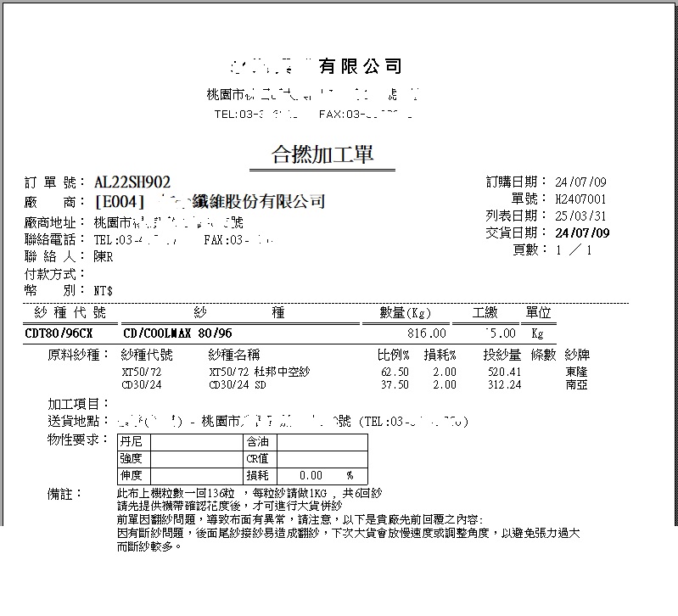Image resolution: width=678 pixels, height=616 pixels.
Task: Click the page count value 1 / 1
Action: coord(574,249)
